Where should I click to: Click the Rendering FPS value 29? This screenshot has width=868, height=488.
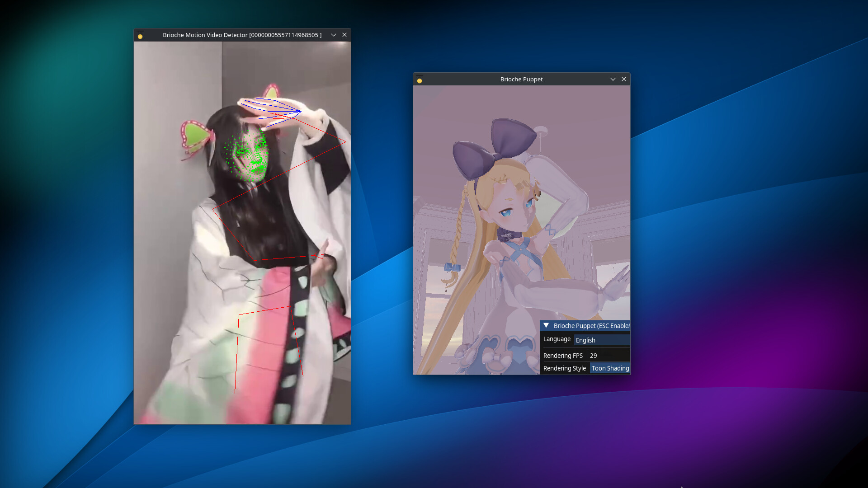pyautogui.click(x=594, y=355)
